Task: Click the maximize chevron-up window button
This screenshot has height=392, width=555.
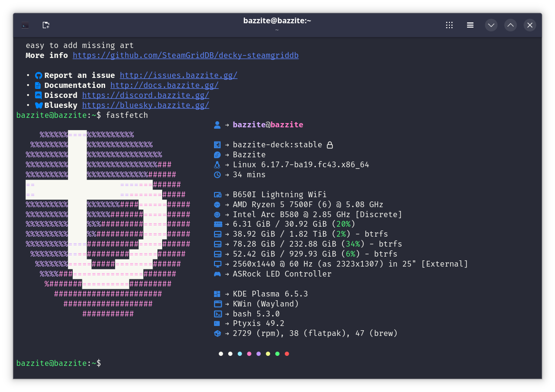Action: click(x=510, y=25)
